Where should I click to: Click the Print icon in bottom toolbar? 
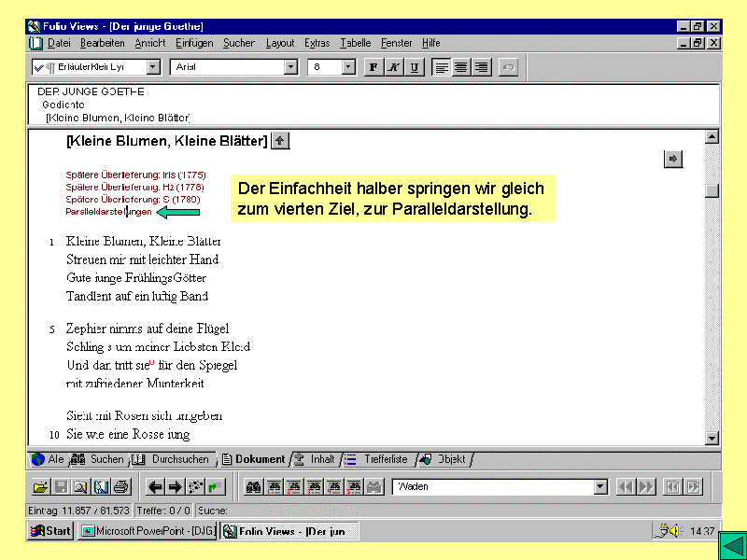[x=120, y=486]
